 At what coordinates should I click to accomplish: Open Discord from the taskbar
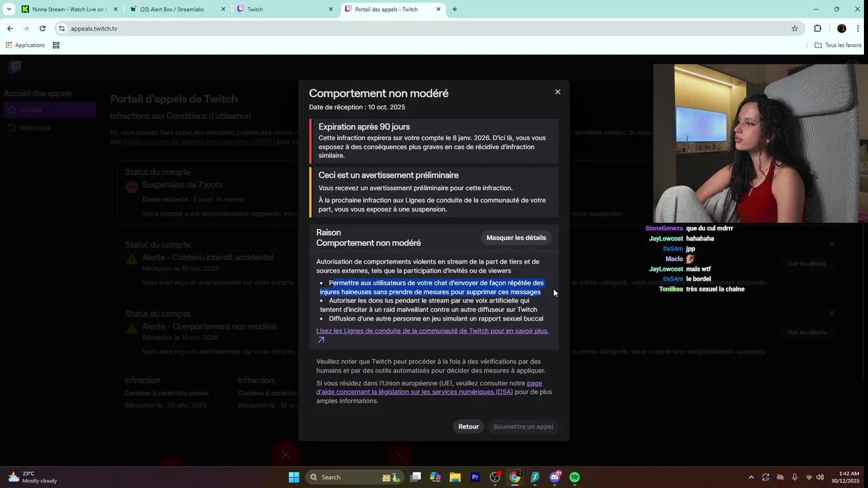click(555, 477)
